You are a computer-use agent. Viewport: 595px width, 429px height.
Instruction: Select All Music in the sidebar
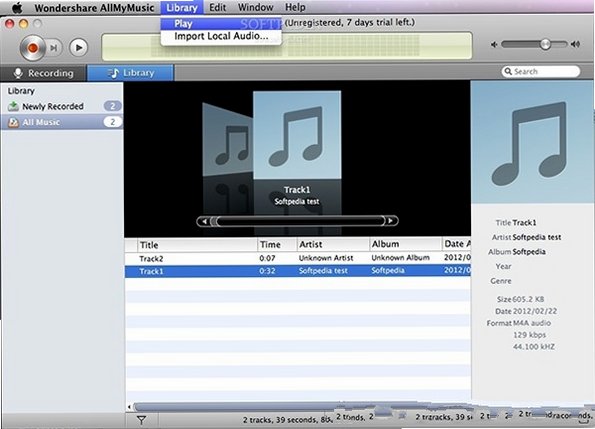click(61, 122)
